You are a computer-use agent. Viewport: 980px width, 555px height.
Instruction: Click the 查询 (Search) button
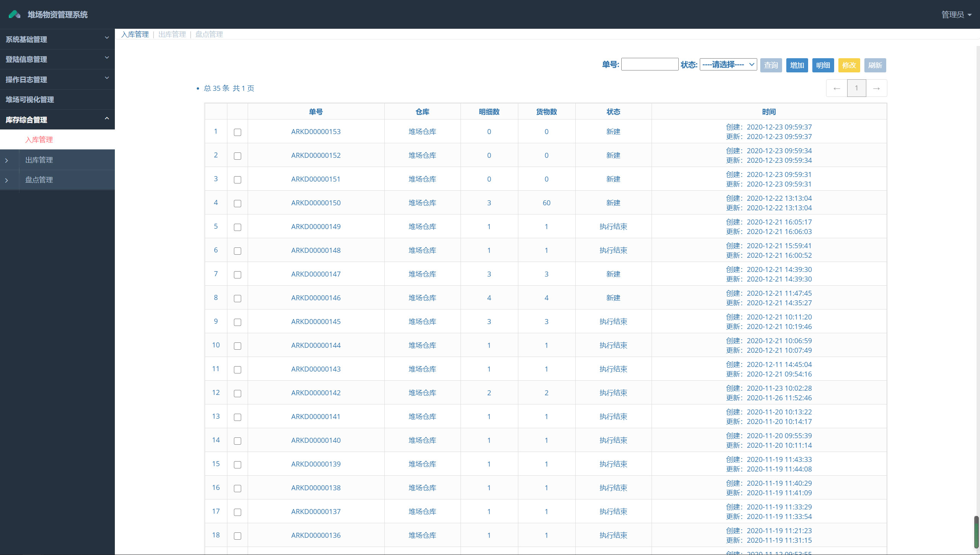[x=771, y=65]
